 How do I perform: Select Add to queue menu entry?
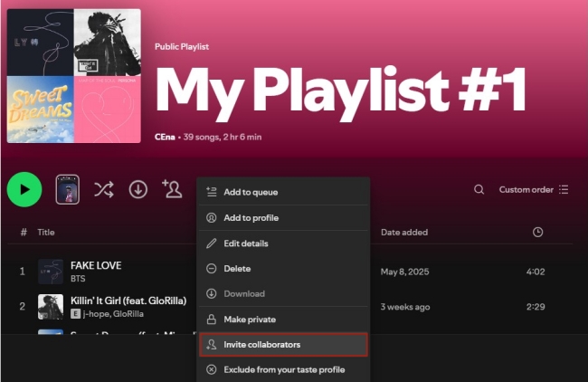pyautogui.click(x=283, y=192)
